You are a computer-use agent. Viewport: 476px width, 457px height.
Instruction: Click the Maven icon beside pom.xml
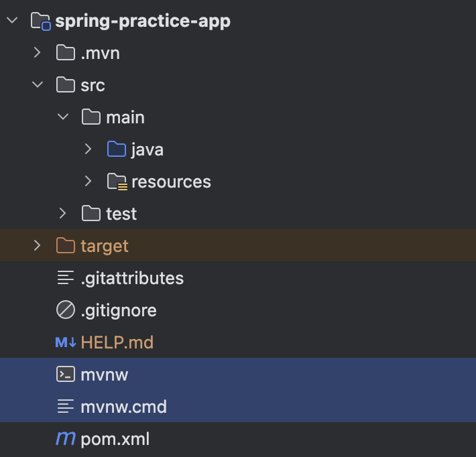pyautogui.click(x=66, y=439)
